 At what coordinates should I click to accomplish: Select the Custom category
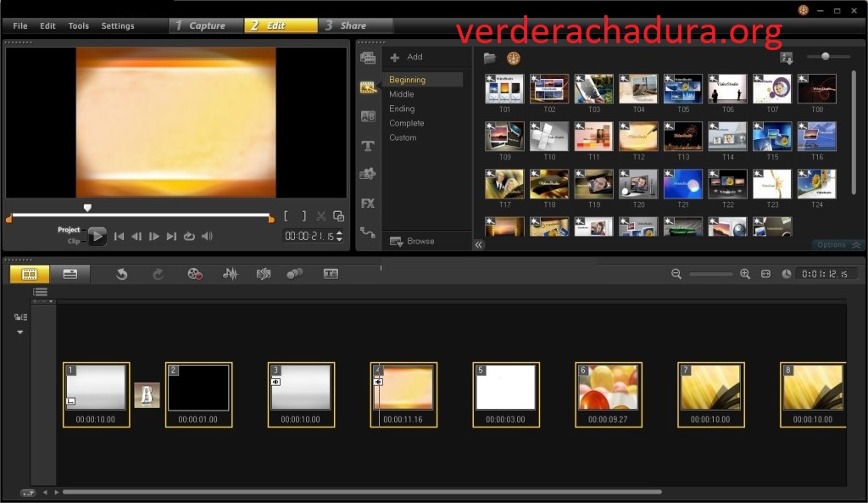click(x=403, y=137)
